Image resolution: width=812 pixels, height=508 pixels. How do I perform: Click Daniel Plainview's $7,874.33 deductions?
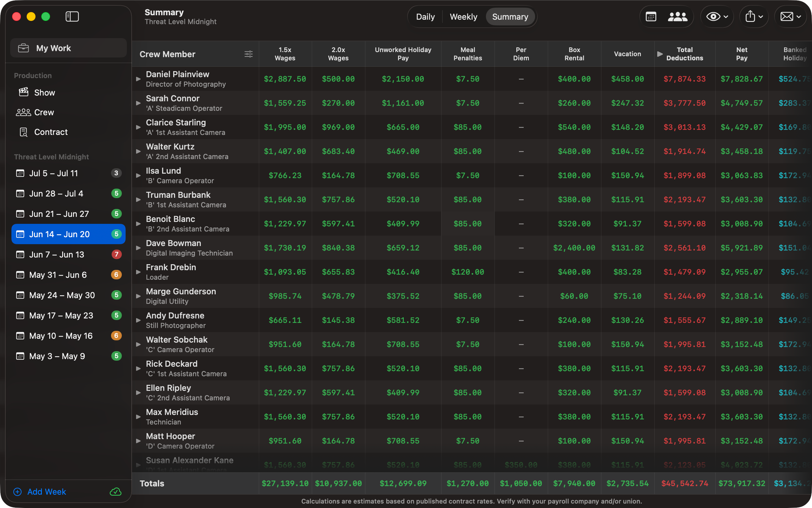click(684, 79)
